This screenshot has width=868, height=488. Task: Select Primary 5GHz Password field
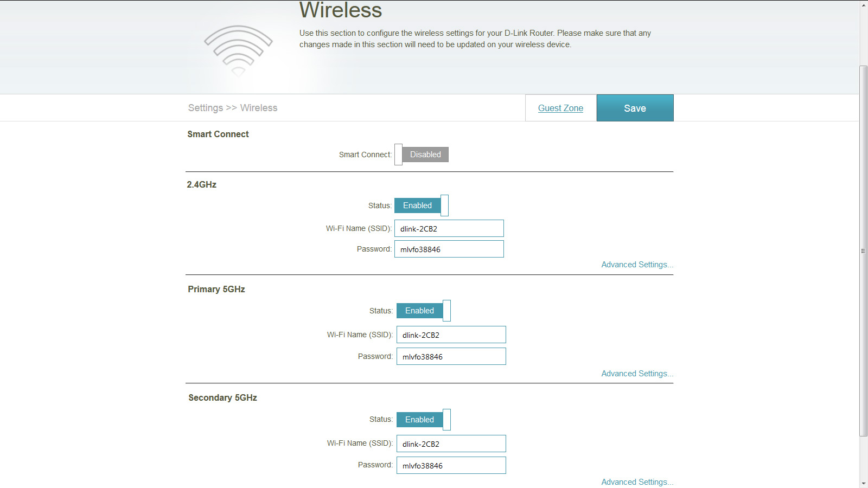[451, 356]
